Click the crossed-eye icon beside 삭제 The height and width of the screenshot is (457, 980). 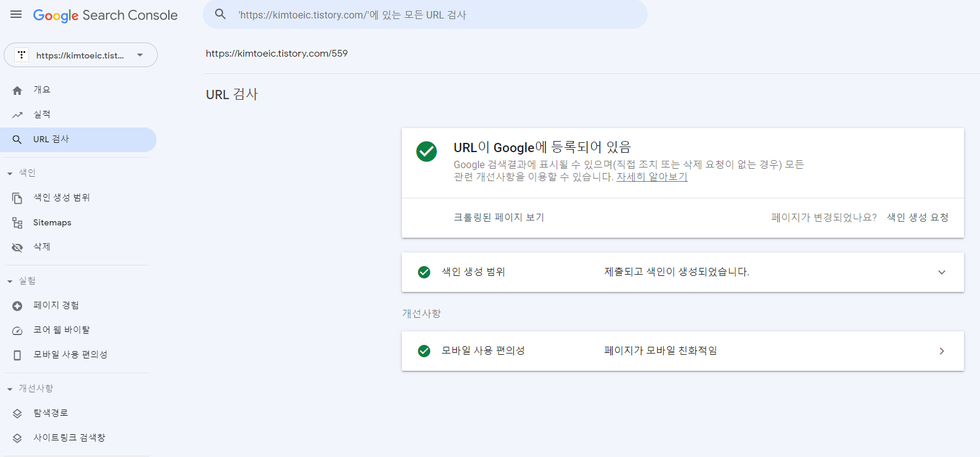click(x=17, y=248)
